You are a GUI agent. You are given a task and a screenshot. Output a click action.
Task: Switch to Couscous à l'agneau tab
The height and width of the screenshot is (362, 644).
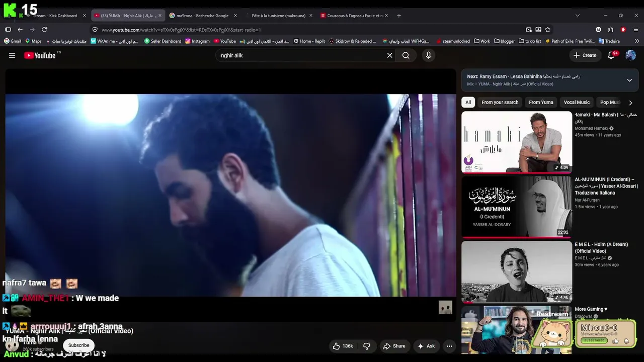click(x=355, y=16)
